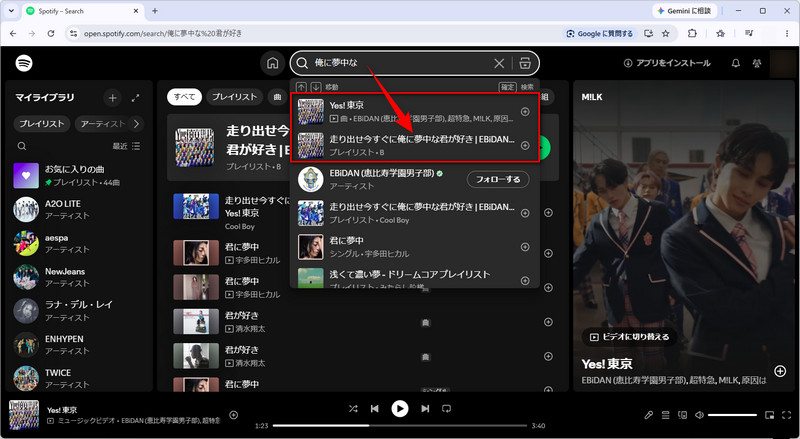Filter library by プレイリスト chip
Viewport: 800px width, 439px height.
tap(42, 124)
